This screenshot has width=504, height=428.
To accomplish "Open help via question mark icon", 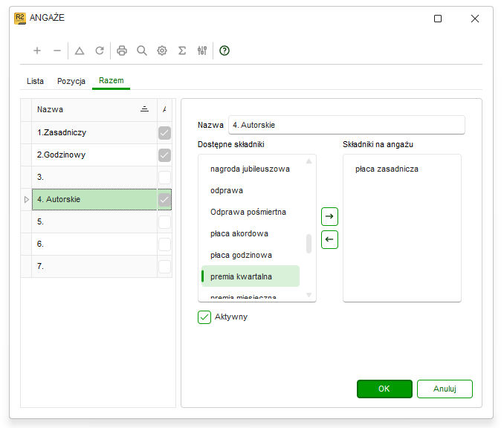I will [x=224, y=51].
